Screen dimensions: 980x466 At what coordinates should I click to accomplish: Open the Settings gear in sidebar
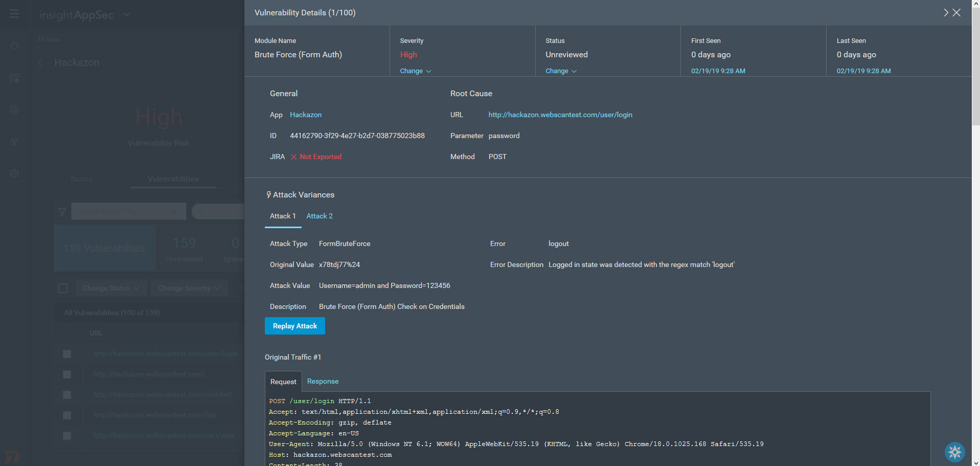click(14, 173)
